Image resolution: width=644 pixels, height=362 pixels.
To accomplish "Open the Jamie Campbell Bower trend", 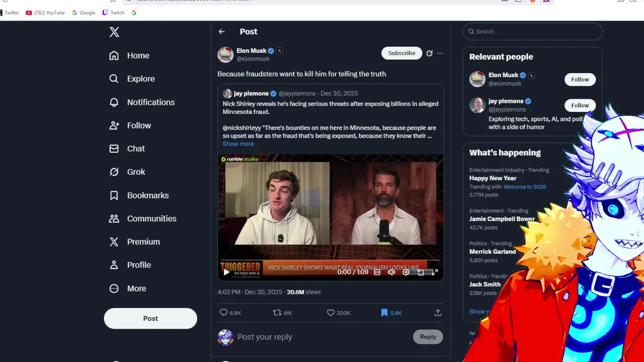I will [x=502, y=219].
